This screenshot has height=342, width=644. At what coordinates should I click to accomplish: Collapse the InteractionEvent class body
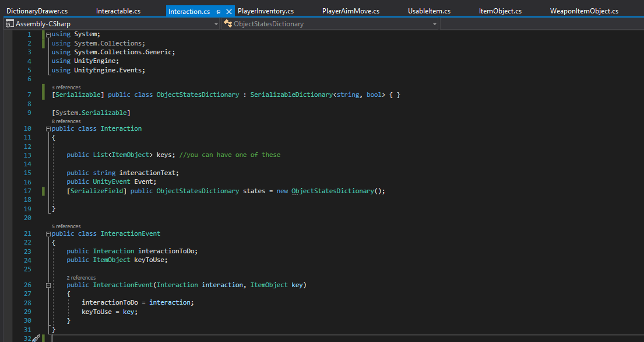pyautogui.click(x=48, y=233)
